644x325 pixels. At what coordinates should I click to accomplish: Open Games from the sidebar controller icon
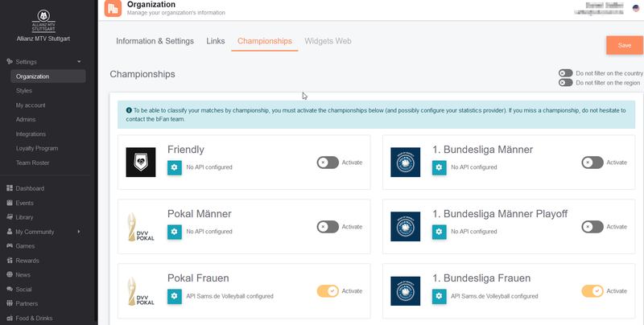pyautogui.click(x=10, y=246)
